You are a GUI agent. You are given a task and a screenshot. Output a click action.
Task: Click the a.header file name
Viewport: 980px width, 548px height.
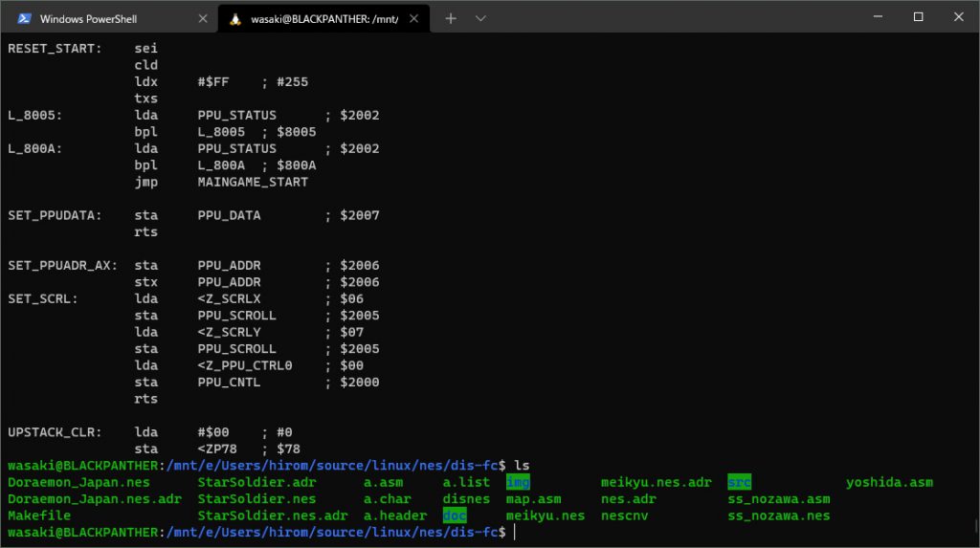395,516
